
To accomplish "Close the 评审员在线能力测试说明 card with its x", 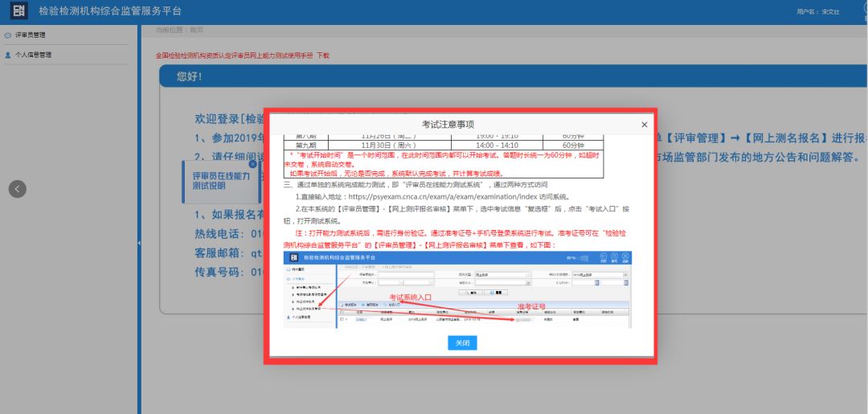I will [252, 164].
